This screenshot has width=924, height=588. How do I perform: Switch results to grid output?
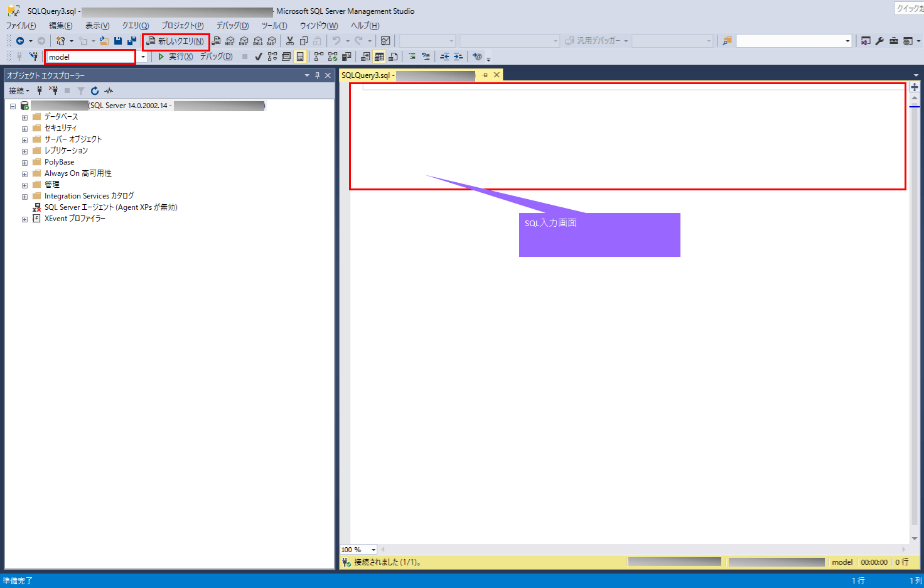click(379, 57)
